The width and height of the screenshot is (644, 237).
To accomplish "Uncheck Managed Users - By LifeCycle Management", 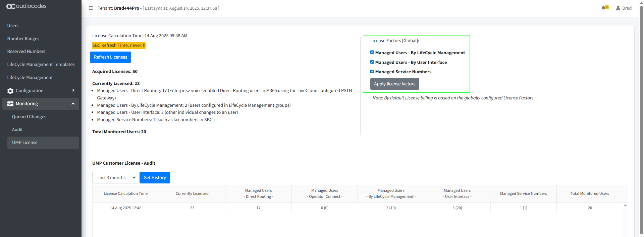I will pos(372,53).
